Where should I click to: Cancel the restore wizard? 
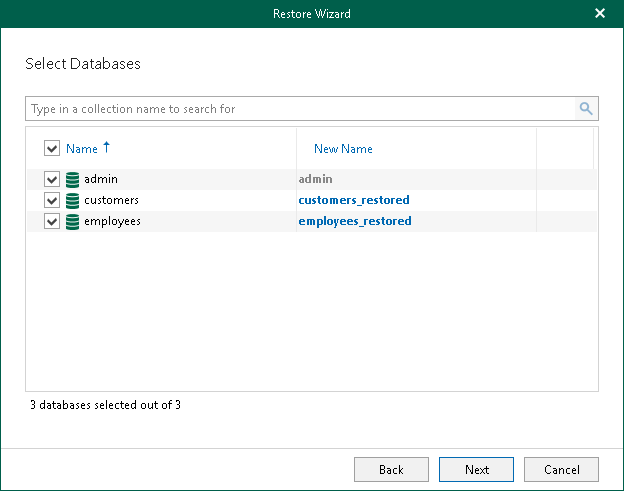click(561, 469)
